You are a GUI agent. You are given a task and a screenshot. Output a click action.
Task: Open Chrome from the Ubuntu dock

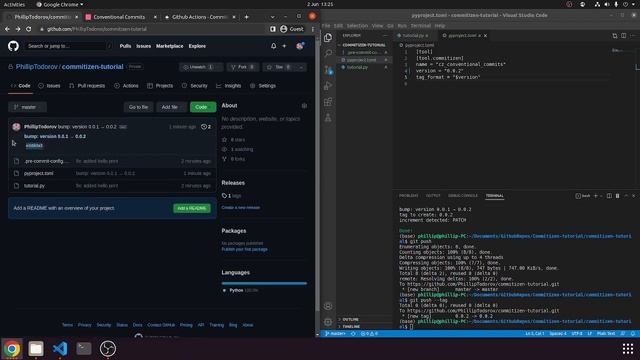pyautogui.click(x=12, y=349)
